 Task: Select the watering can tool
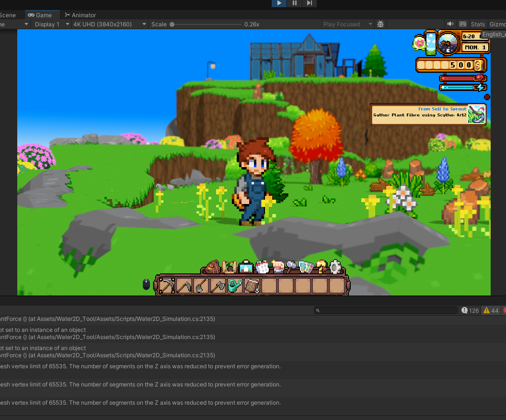(x=235, y=284)
